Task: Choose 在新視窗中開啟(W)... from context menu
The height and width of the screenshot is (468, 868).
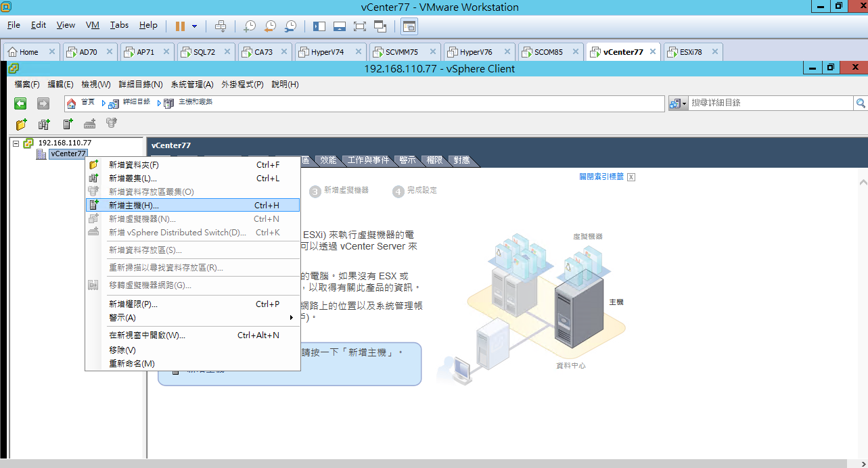Action: click(193, 335)
